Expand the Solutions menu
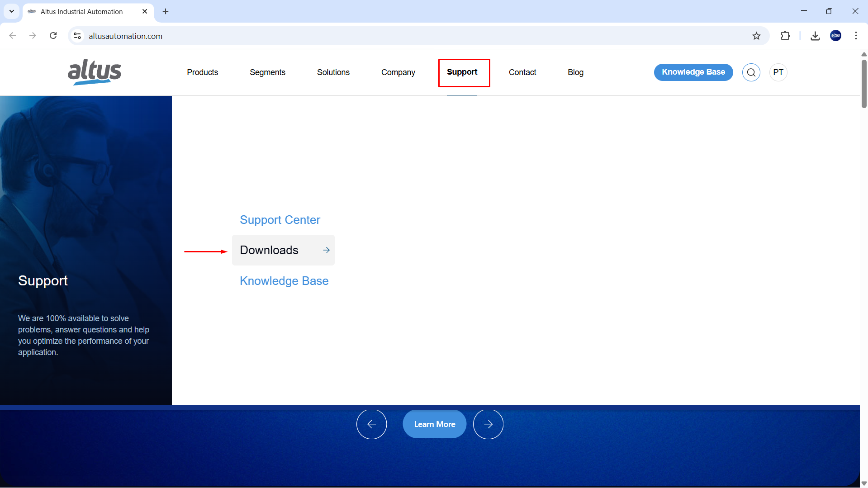868x488 pixels. click(333, 72)
